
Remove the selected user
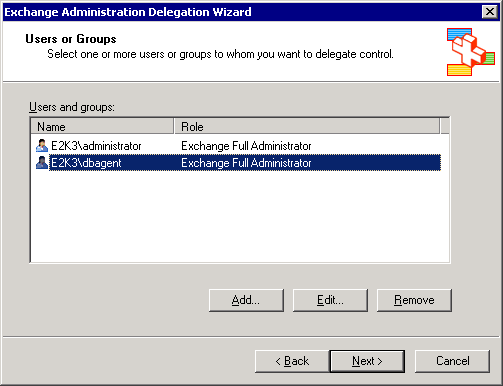[414, 300]
